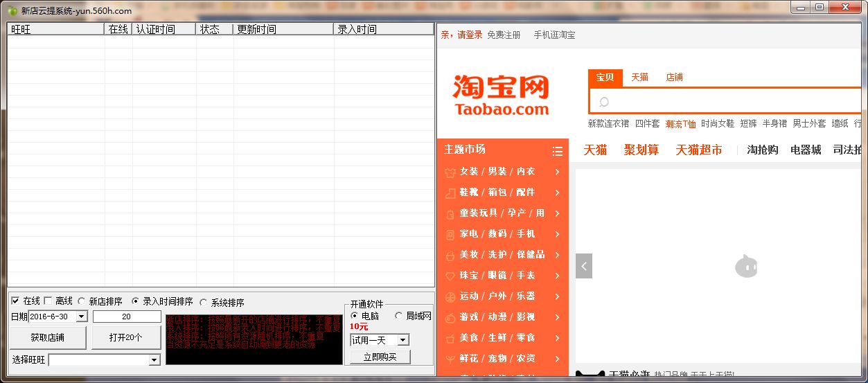Click the quantity field showing 20
Viewport: 868px width, 383px height.
click(127, 317)
